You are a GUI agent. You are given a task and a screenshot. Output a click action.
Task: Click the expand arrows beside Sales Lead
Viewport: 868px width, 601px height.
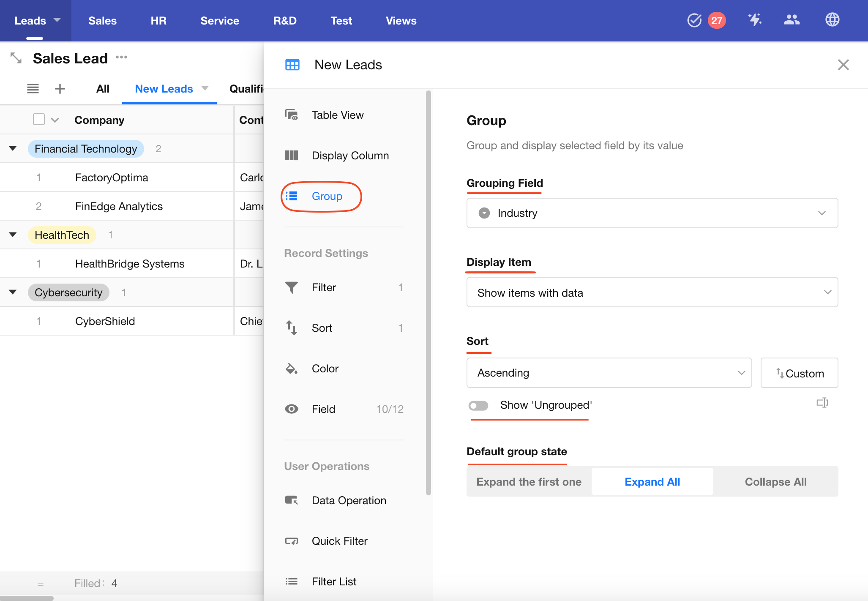16,58
